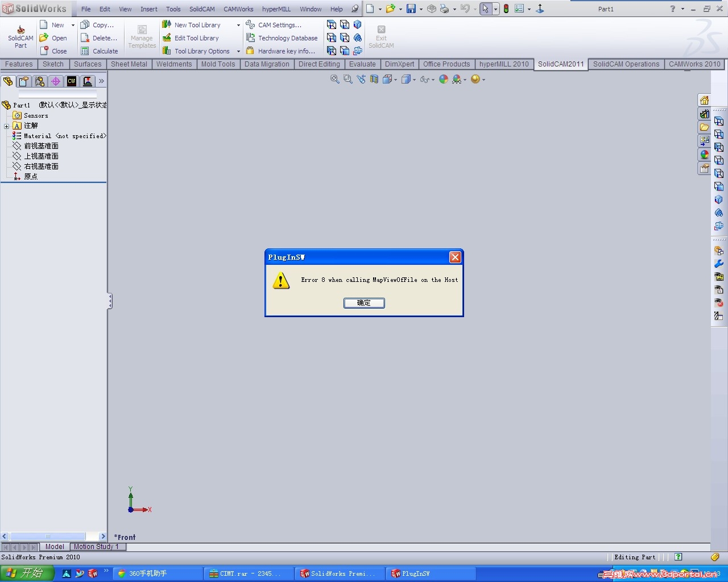Click the Hardware key info lock icon

pyautogui.click(x=250, y=51)
